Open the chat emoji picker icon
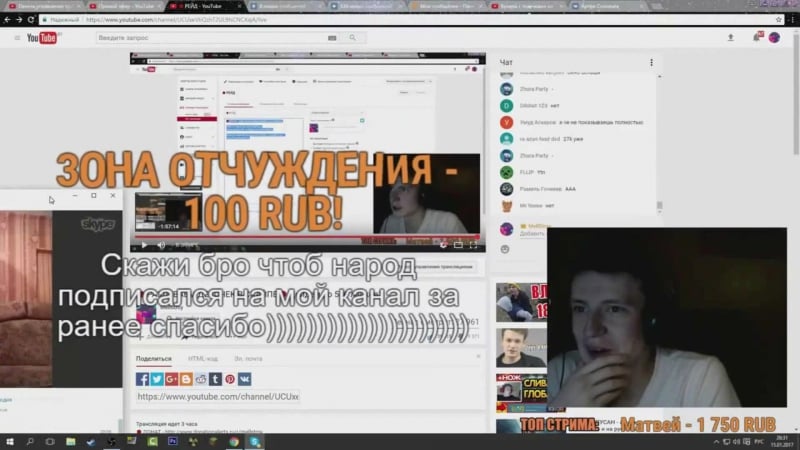Image resolution: width=800 pixels, height=450 pixels. (x=505, y=249)
